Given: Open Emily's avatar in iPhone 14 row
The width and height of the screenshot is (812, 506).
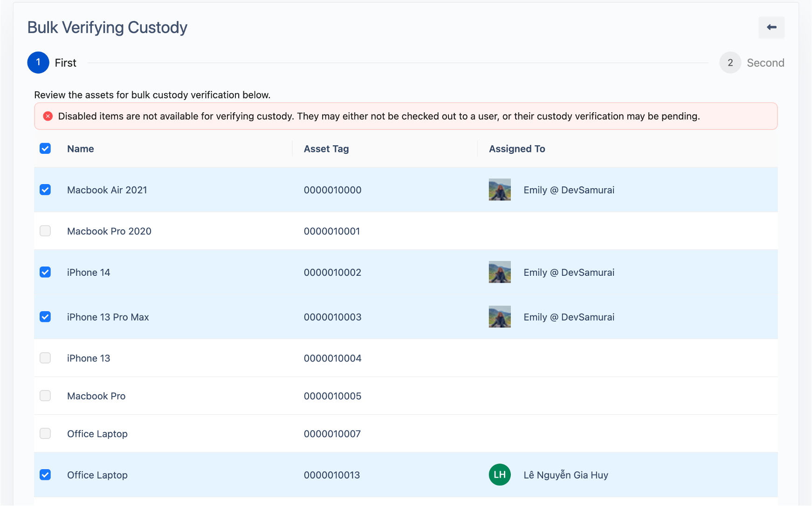Looking at the screenshot, I should point(500,272).
